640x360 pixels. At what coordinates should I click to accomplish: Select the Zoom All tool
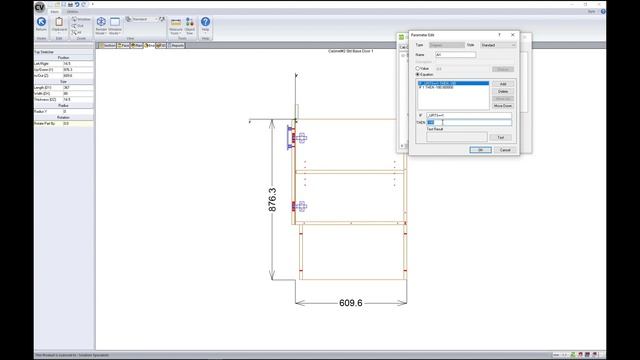click(77, 32)
